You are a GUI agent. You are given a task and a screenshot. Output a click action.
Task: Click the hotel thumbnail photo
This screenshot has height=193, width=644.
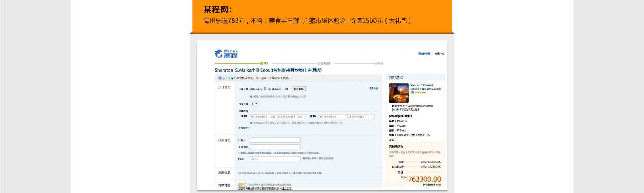pyautogui.click(x=399, y=93)
